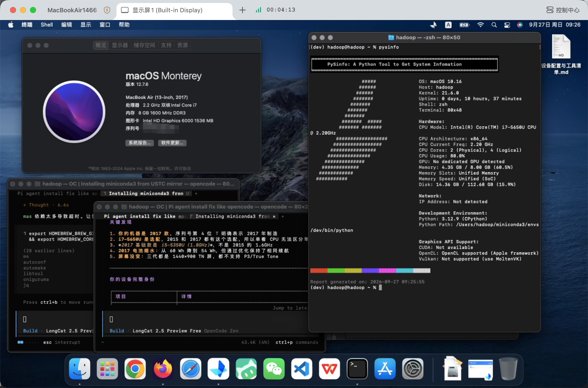
Task: Open Launchpad in the Dock
Action: 107,369
